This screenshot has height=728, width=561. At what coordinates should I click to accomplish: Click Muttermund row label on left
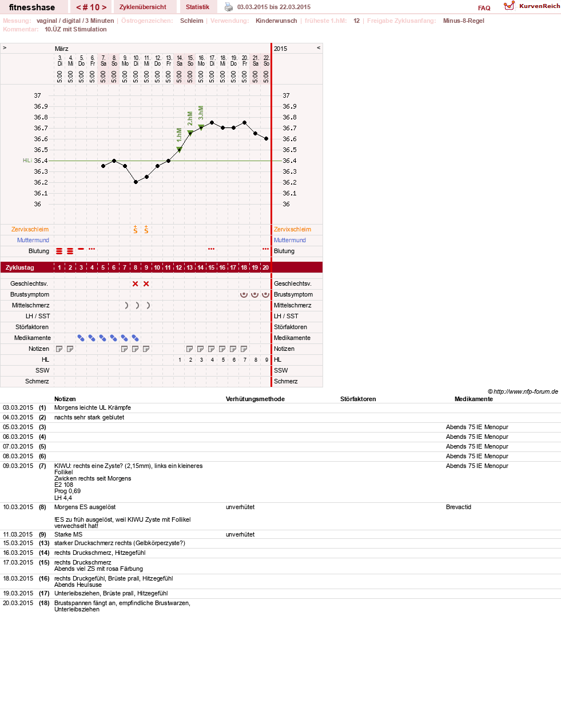click(x=33, y=240)
